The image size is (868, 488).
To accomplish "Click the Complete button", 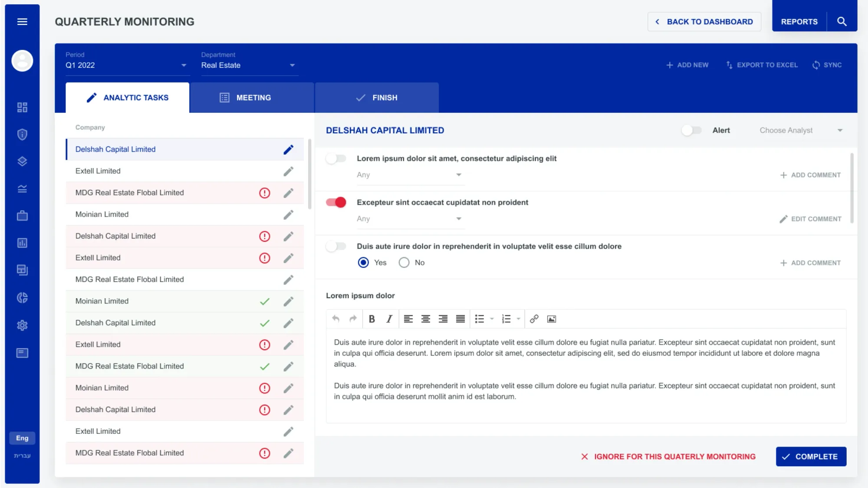I will pos(811,457).
